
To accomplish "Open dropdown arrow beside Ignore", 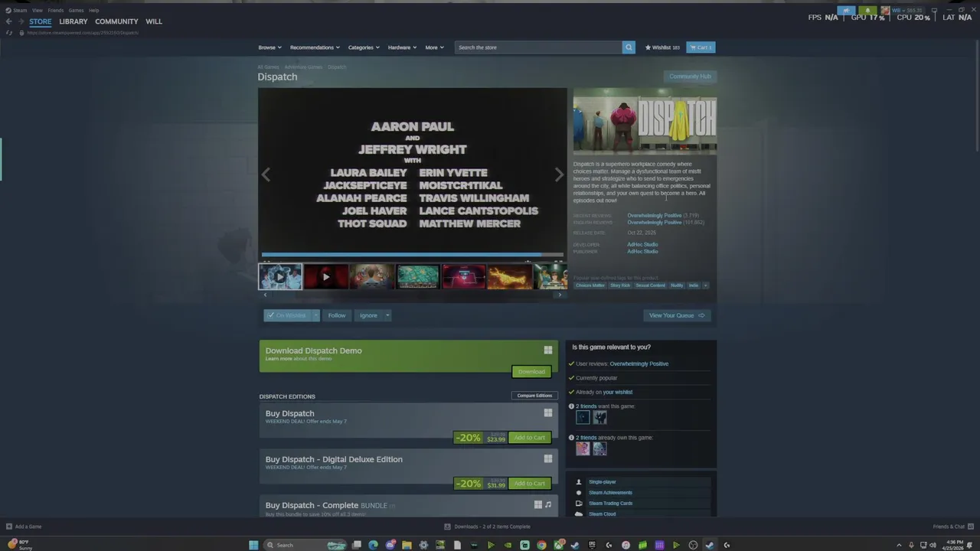I will click(x=387, y=315).
